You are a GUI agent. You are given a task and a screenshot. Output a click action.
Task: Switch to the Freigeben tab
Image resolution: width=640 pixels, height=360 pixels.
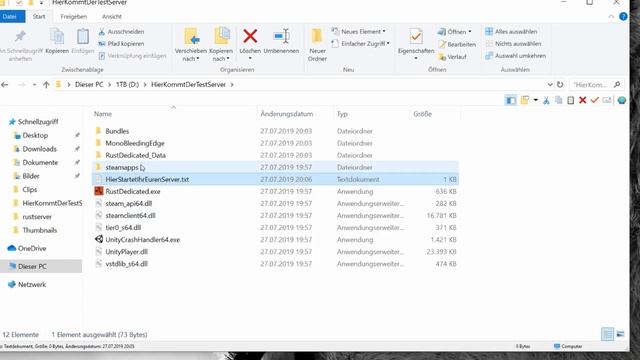click(x=74, y=17)
